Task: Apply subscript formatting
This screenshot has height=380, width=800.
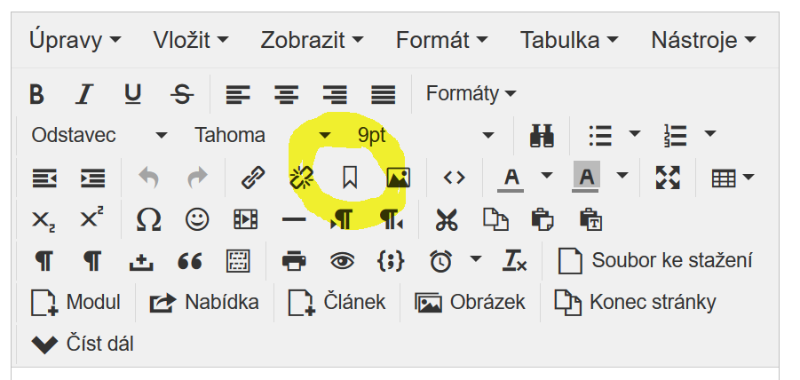Action: [43, 221]
